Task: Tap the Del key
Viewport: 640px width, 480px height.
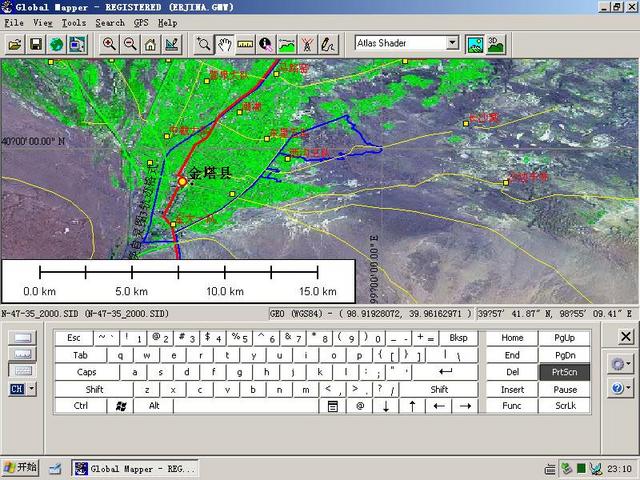Action: (512, 372)
